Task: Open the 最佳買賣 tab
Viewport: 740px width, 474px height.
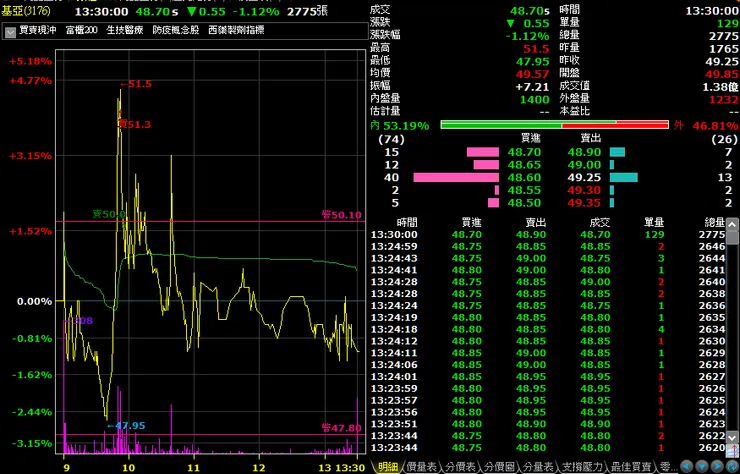Action: click(631, 467)
